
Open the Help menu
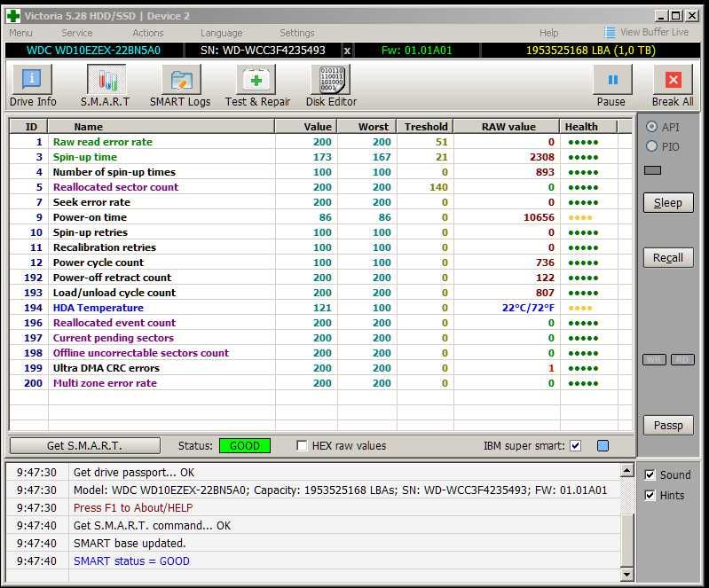pos(549,33)
